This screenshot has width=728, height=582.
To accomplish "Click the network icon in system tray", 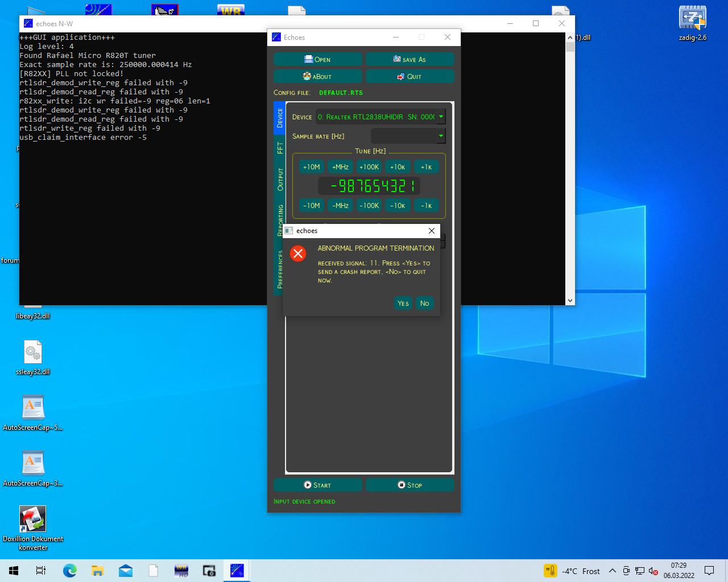I will click(x=640, y=571).
